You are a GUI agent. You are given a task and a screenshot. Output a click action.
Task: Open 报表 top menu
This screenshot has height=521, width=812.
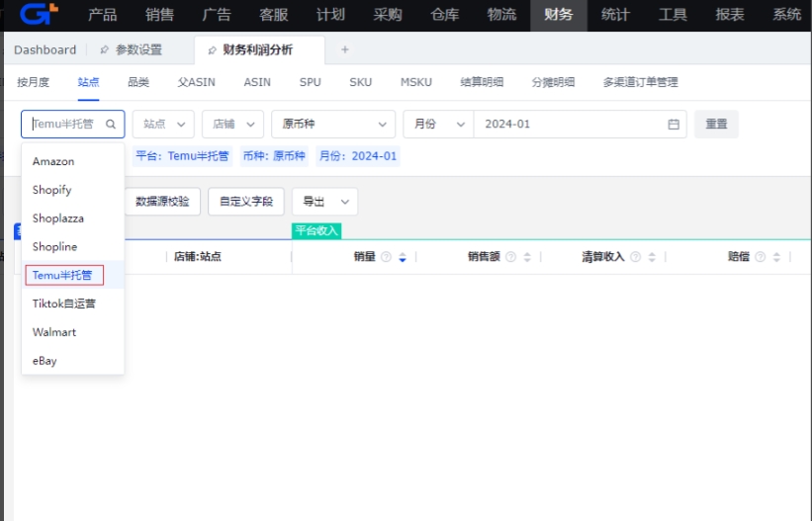click(730, 15)
